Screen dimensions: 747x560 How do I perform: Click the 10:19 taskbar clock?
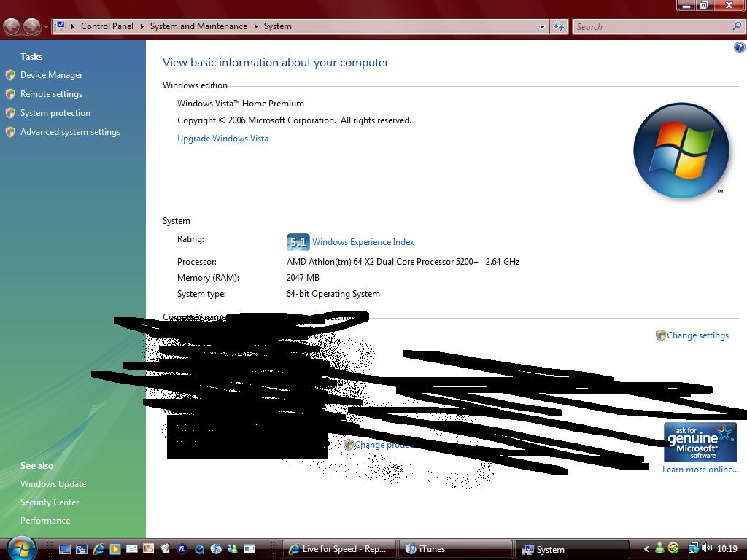point(727,549)
